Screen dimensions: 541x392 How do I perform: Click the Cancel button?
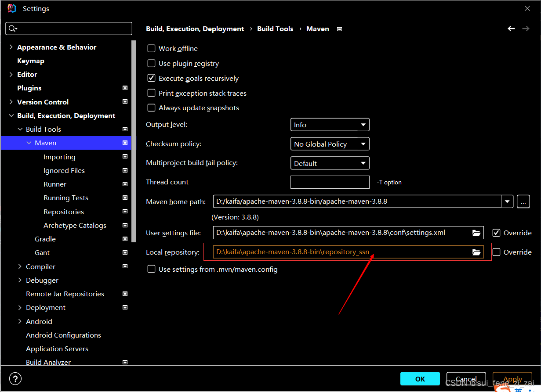coord(466,379)
